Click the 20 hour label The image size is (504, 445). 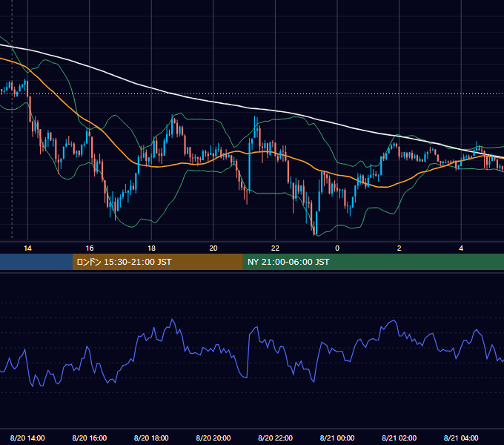tap(213, 248)
